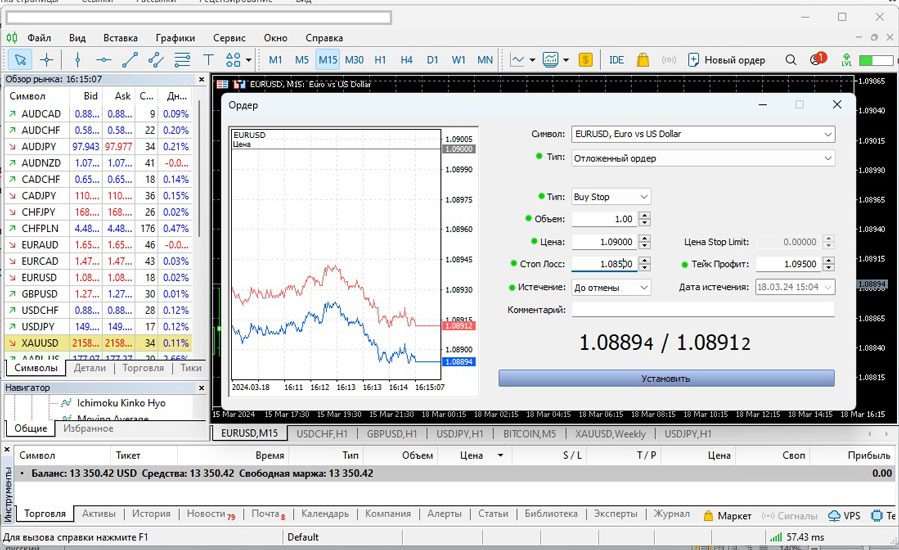Open the yellow dollar trading icon

[585, 60]
